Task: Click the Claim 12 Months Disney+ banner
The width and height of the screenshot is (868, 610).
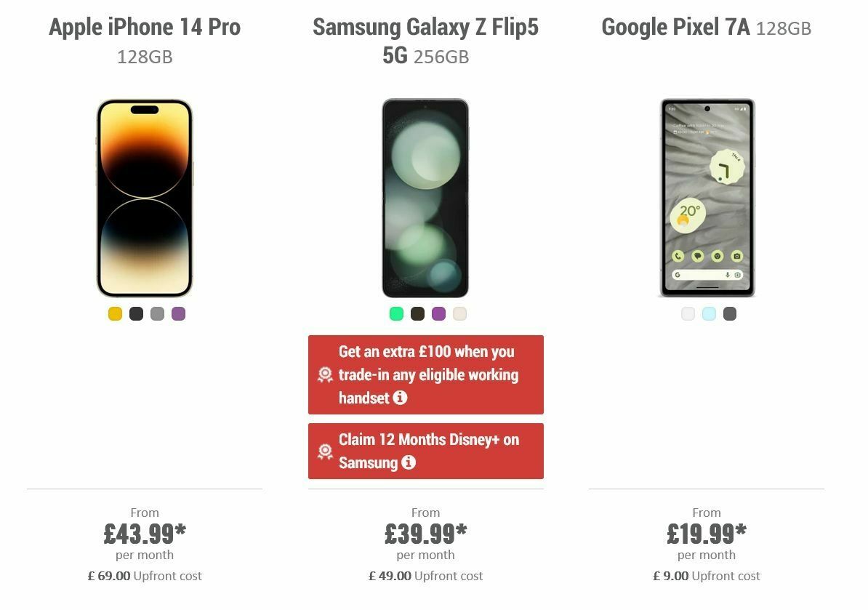Action: click(x=426, y=451)
